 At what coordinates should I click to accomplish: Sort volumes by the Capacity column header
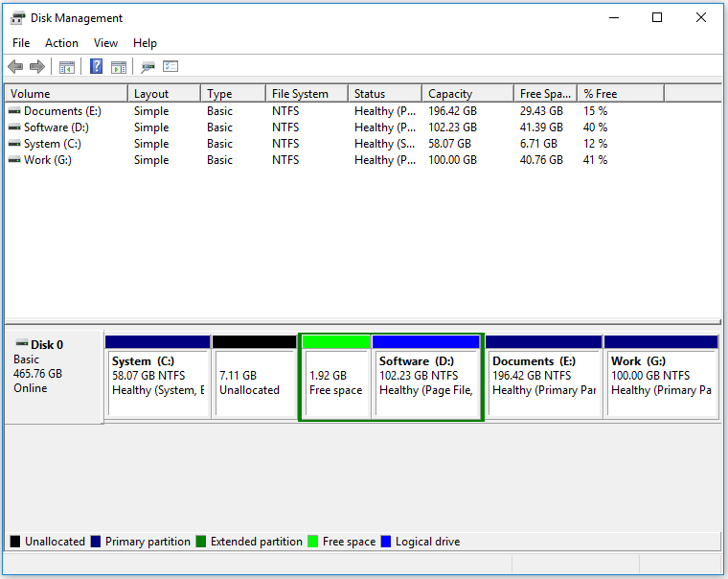point(450,94)
